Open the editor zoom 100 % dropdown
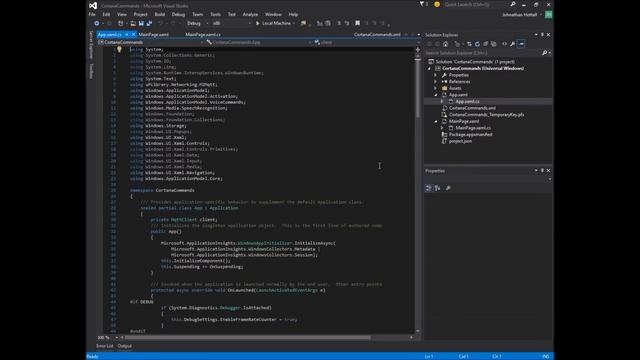 pyautogui.click(x=108, y=338)
